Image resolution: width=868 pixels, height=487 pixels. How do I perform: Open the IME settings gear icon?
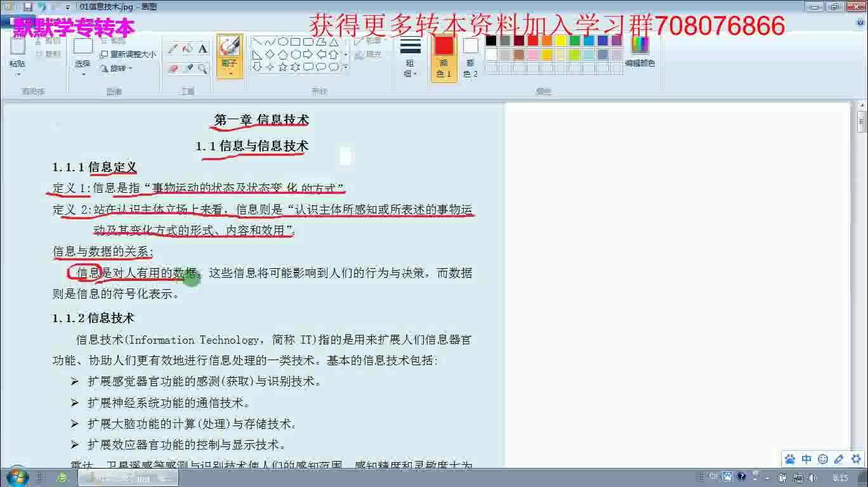(x=855, y=459)
